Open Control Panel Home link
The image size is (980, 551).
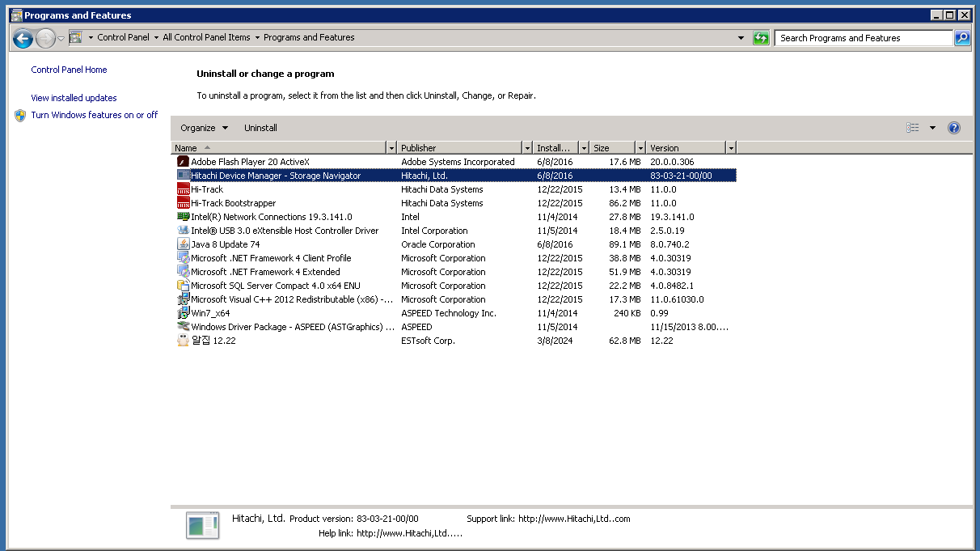69,70
